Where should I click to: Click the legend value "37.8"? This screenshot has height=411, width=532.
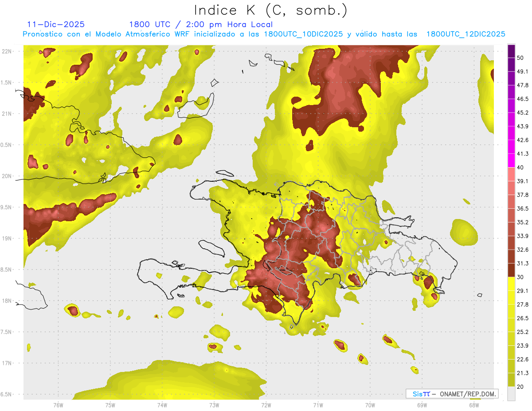(x=523, y=195)
